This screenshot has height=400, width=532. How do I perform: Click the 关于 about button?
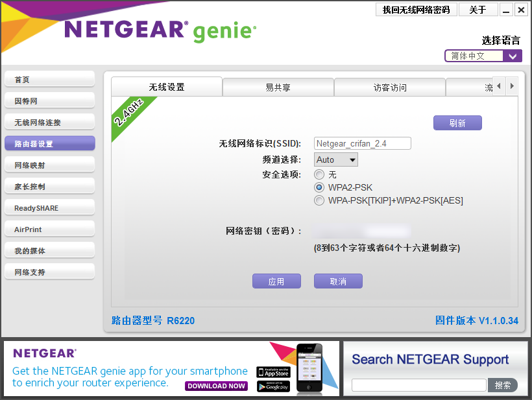coord(478,10)
